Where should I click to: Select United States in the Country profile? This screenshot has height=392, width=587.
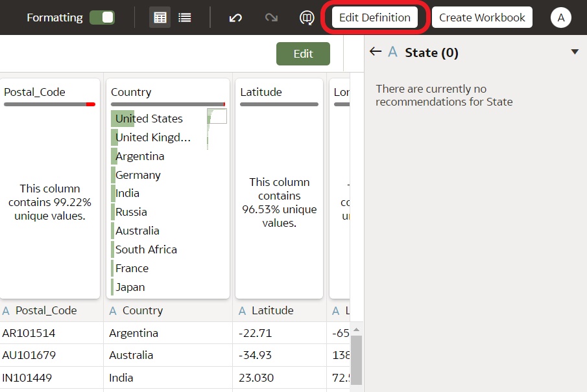coord(148,118)
